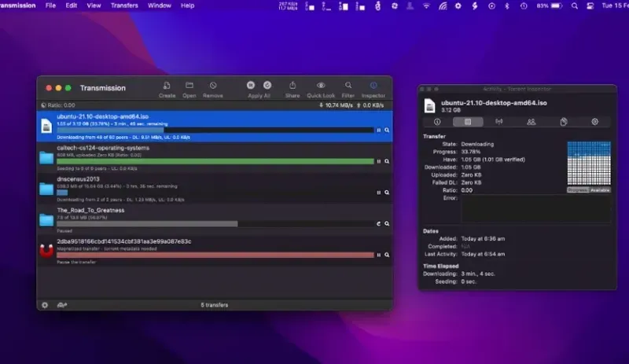Open the Help menu

click(187, 6)
